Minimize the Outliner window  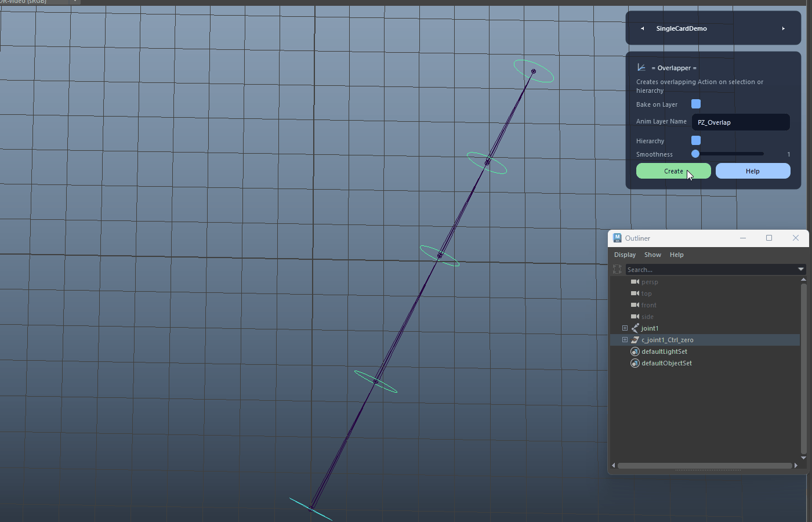click(742, 238)
